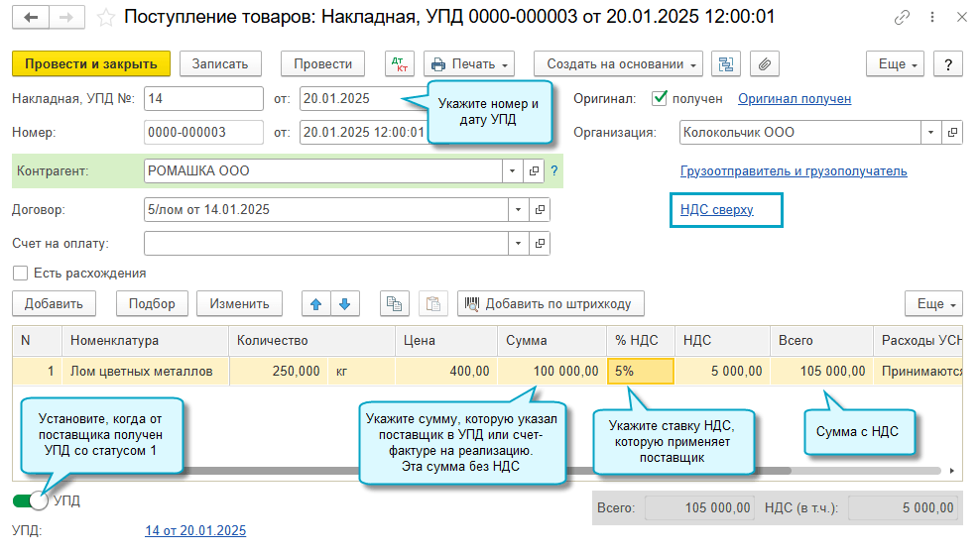The image size is (980, 554).
Task: Move row up with arrow icon
Action: coord(316,304)
